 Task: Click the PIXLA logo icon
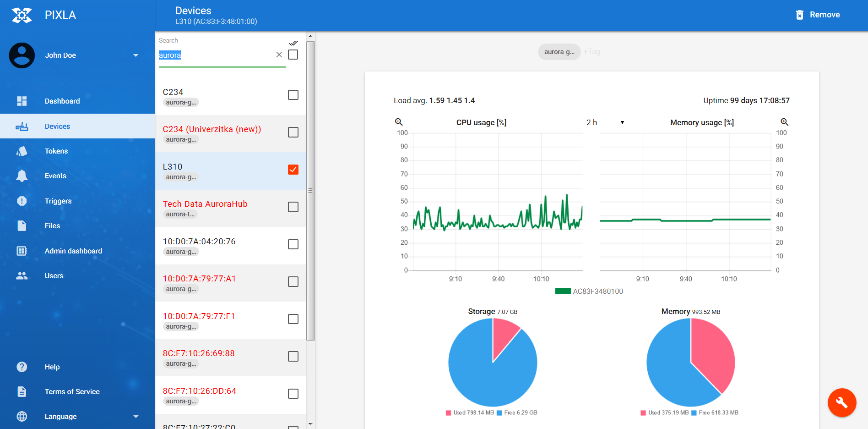click(22, 15)
